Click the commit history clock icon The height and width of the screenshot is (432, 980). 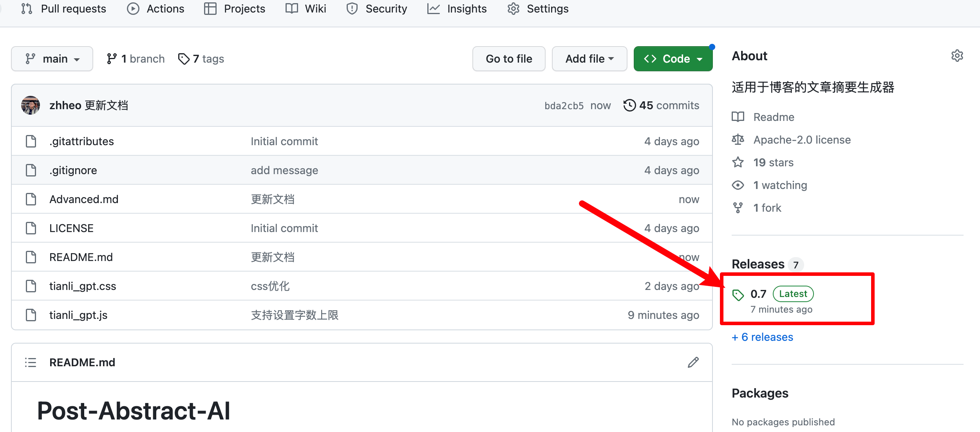click(629, 105)
